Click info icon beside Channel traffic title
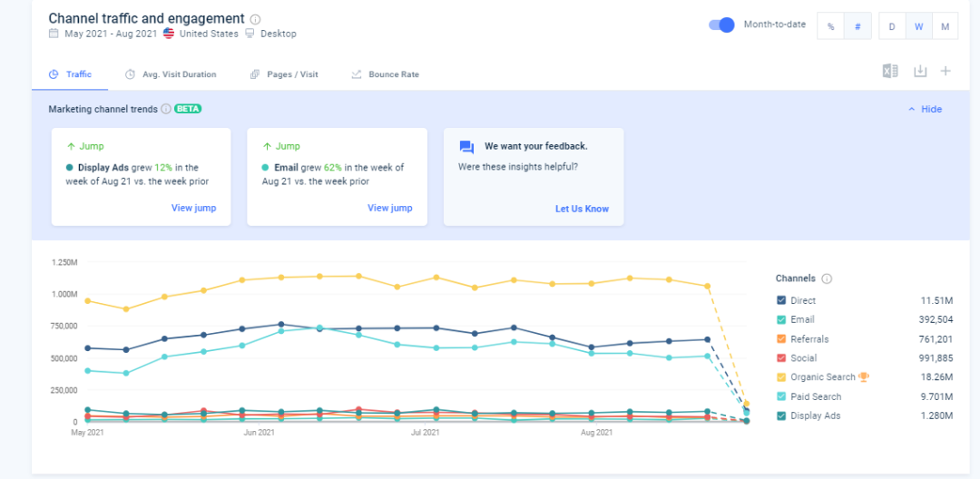The width and height of the screenshot is (980, 479). pos(255,19)
